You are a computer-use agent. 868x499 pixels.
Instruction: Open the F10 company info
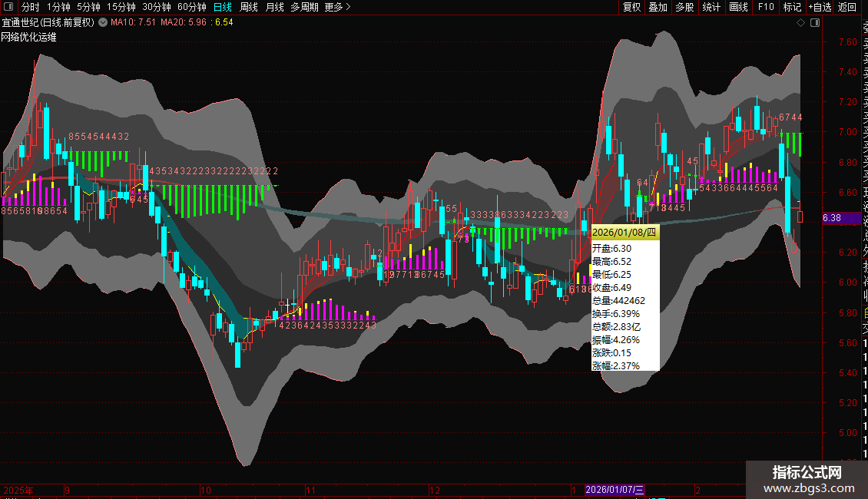766,7
